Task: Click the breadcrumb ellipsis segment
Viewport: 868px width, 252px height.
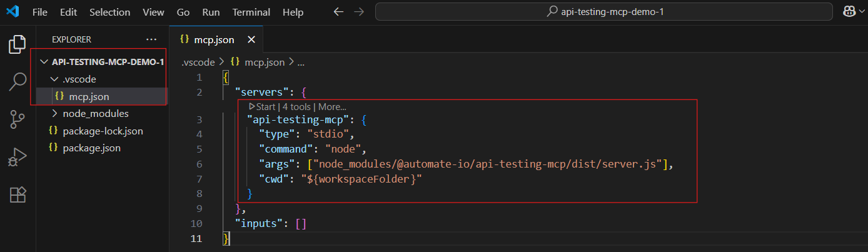Action: pyautogui.click(x=301, y=63)
